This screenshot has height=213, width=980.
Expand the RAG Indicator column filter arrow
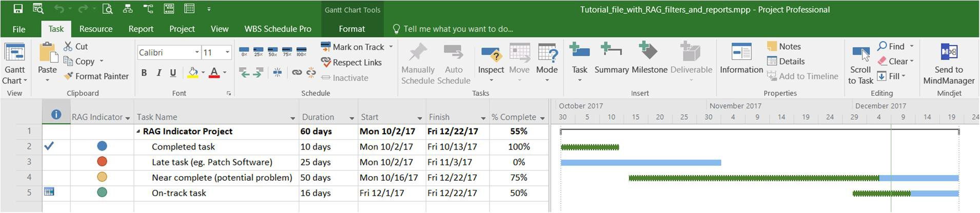coord(127,118)
